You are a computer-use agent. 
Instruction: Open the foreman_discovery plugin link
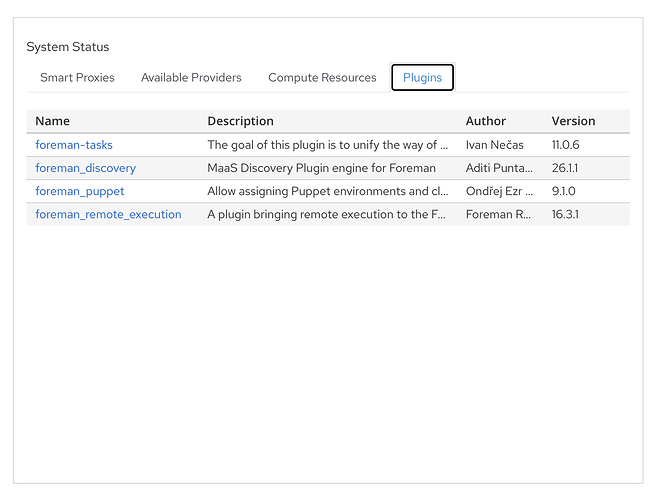86,168
